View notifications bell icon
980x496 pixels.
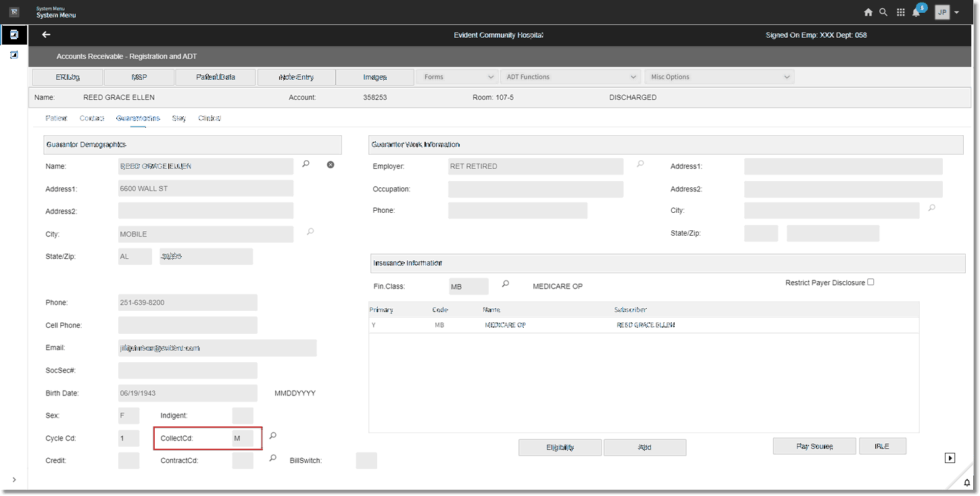916,13
